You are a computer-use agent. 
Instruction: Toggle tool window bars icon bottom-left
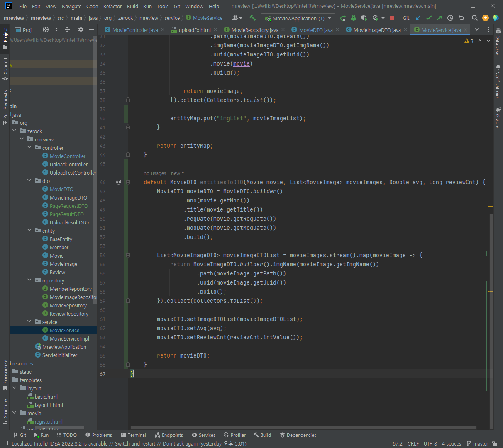(5, 443)
